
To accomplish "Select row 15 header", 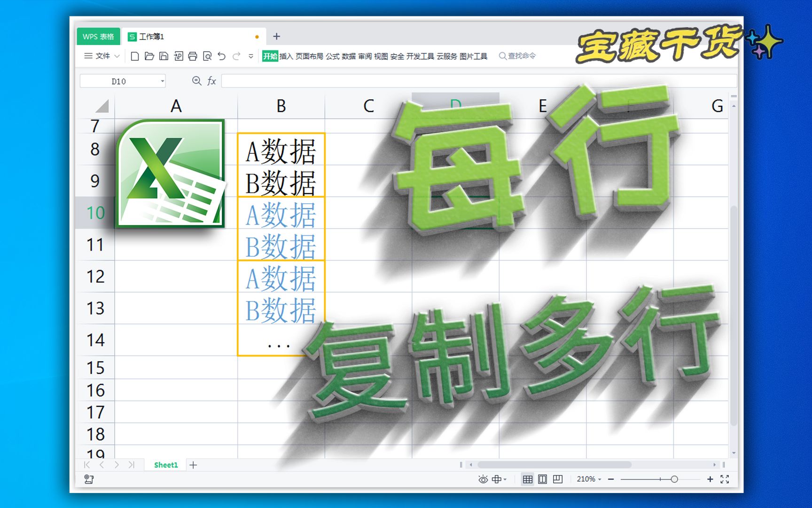I will click(x=95, y=368).
